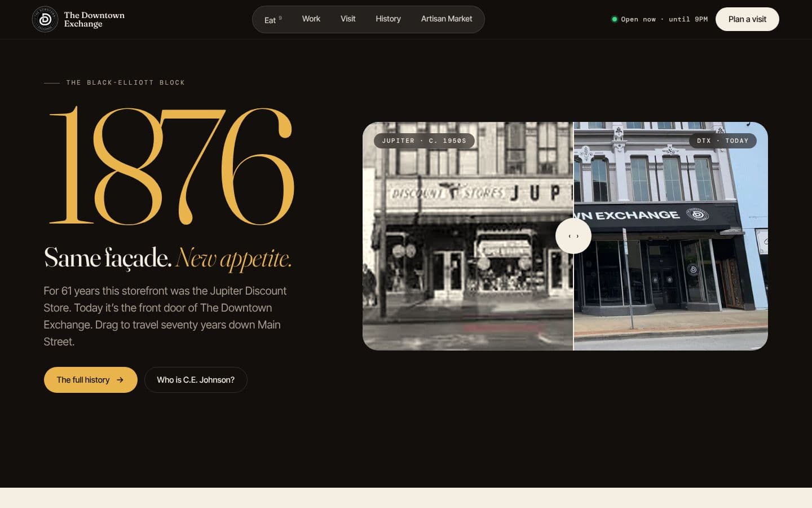812x508 pixels.
Task: Open the Artisan Market nav link
Action: coord(447,19)
